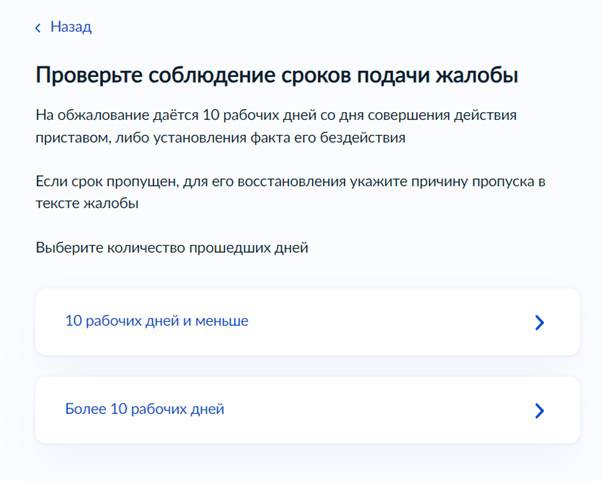Click empty middle of "Более 10 рабочих дней" card
Image resolution: width=602 pixels, height=481 pixels.
[x=380, y=410]
